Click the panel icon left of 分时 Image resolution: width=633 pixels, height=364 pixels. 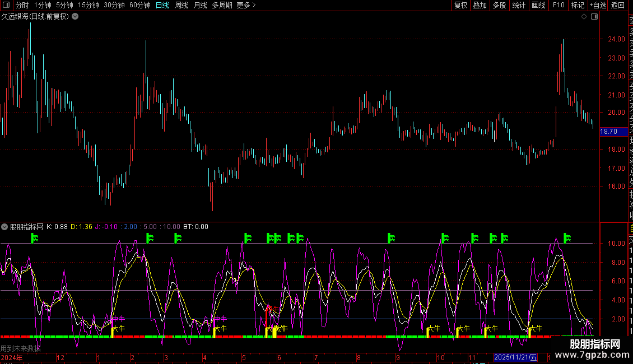pyautogui.click(x=7, y=5)
